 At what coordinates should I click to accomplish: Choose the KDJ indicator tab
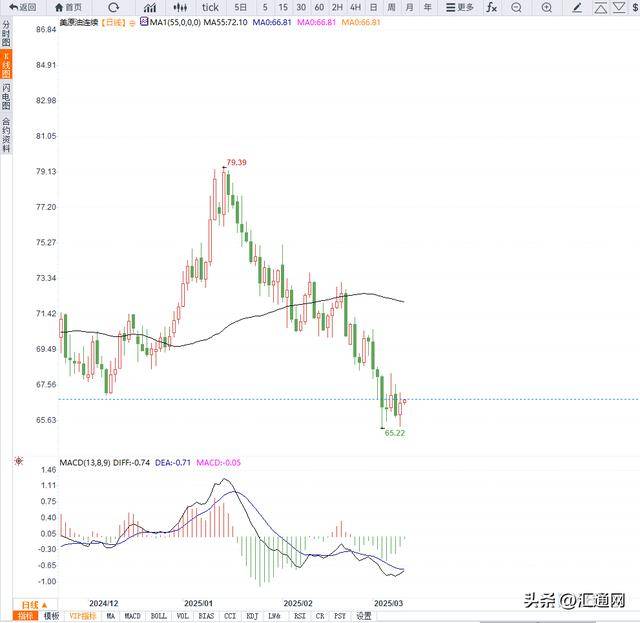coord(252,616)
